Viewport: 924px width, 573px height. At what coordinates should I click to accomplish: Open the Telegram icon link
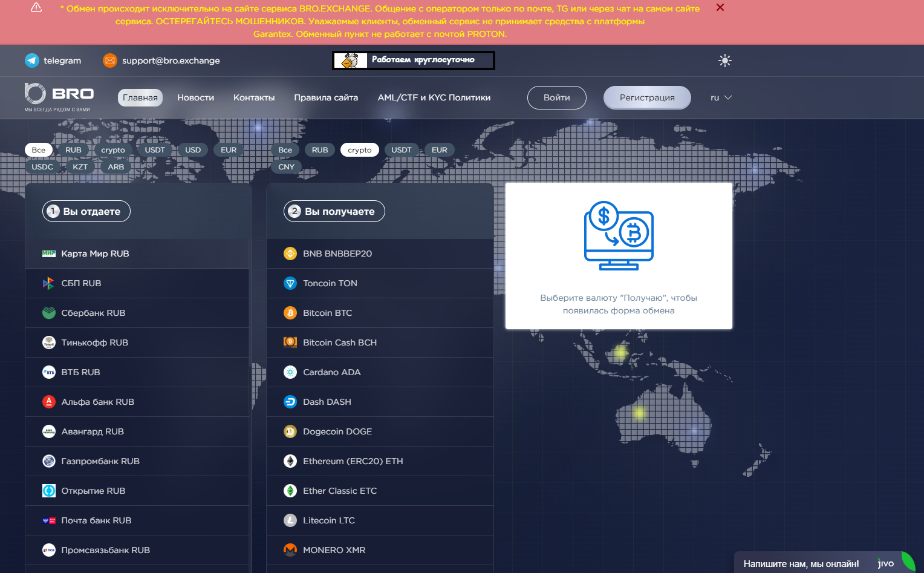point(32,61)
